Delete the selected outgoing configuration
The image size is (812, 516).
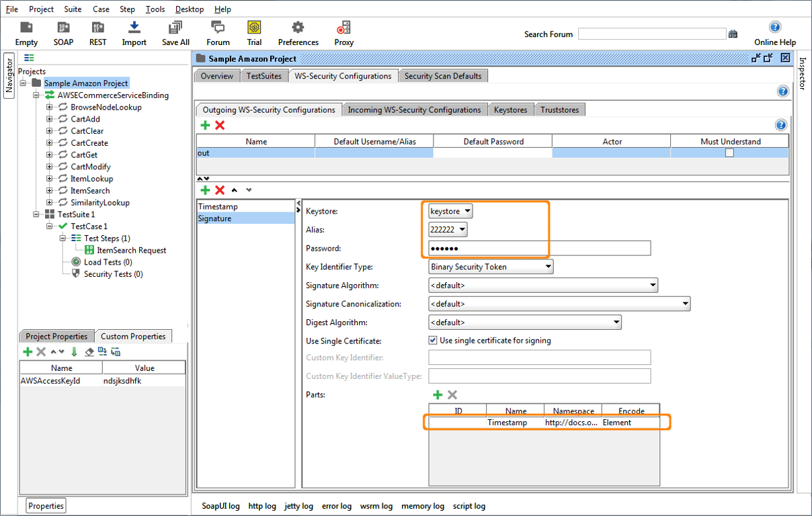[220, 125]
